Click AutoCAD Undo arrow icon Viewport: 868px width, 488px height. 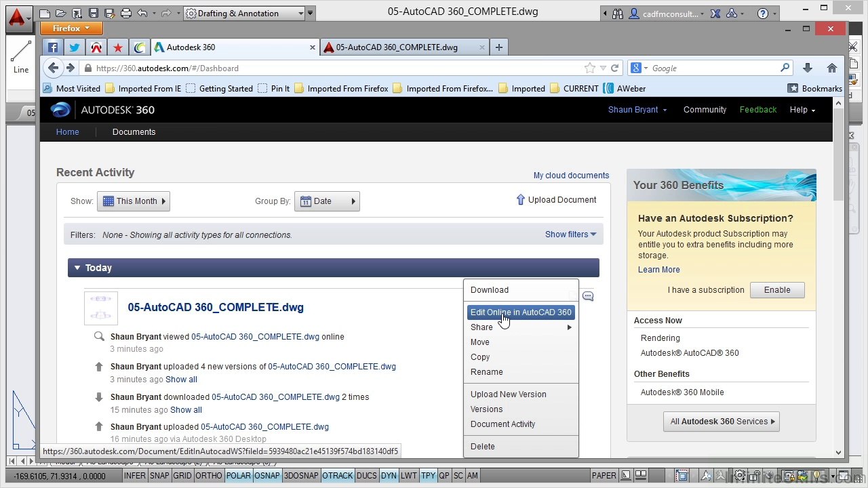142,13
